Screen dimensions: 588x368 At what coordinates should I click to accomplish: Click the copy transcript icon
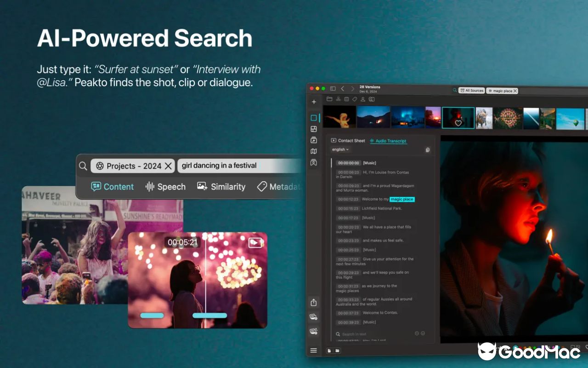click(x=427, y=149)
